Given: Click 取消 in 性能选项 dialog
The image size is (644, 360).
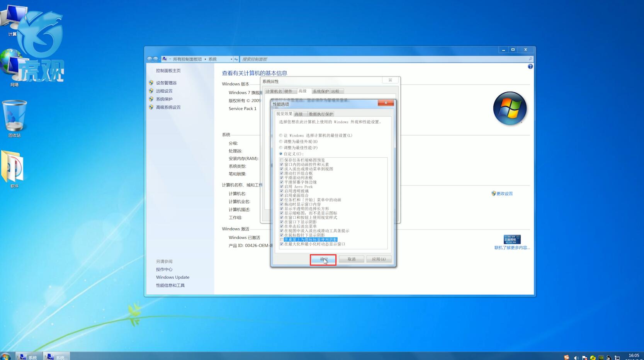Looking at the screenshot, I should pyautogui.click(x=351, y=259).
